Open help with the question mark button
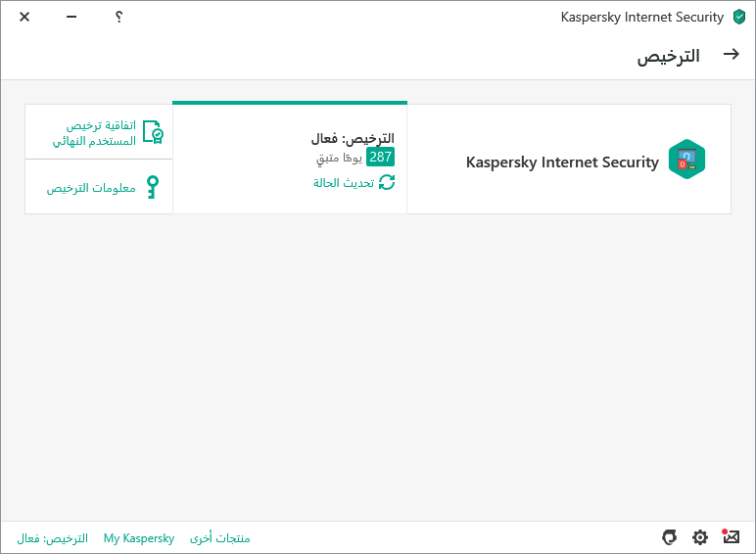Screen dimensions: 756x554 pyautogui.click(x=118, y=17)
